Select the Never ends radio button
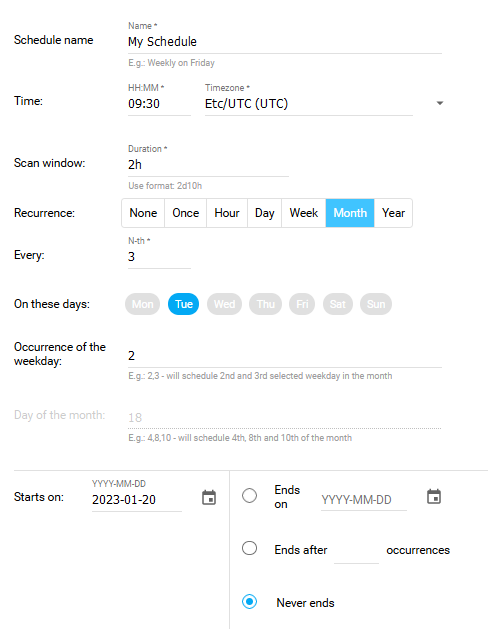 (x=249, y=602)
